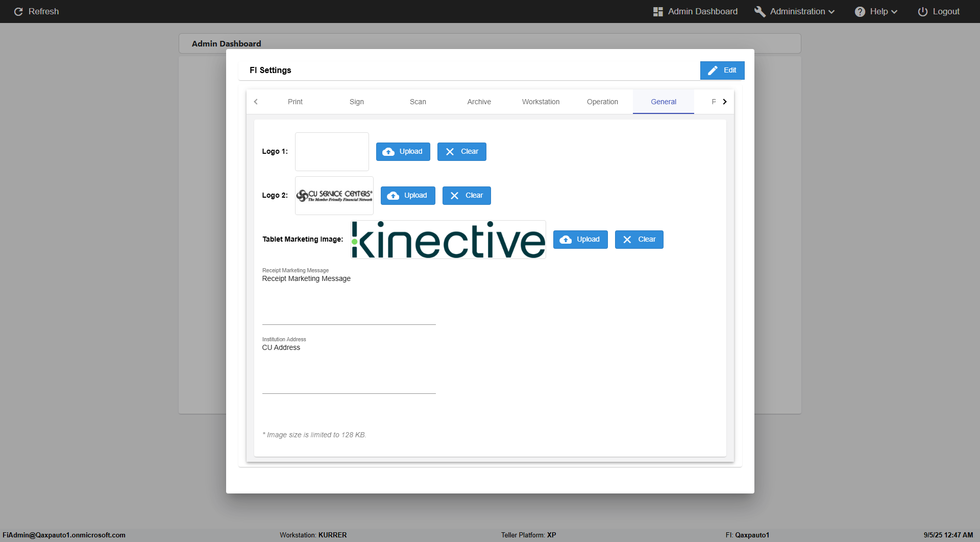
Task: Click the Refresh icon in top bar
Action: point(18,11)
